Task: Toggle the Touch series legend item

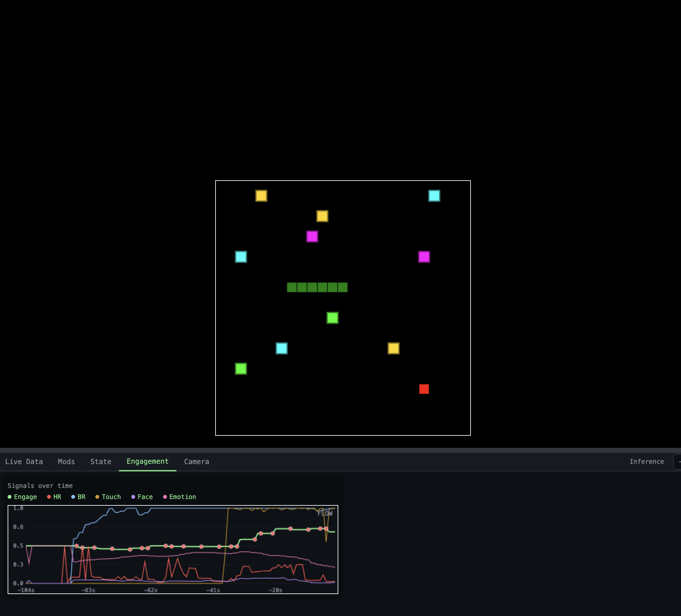Action: coord(108,497)
